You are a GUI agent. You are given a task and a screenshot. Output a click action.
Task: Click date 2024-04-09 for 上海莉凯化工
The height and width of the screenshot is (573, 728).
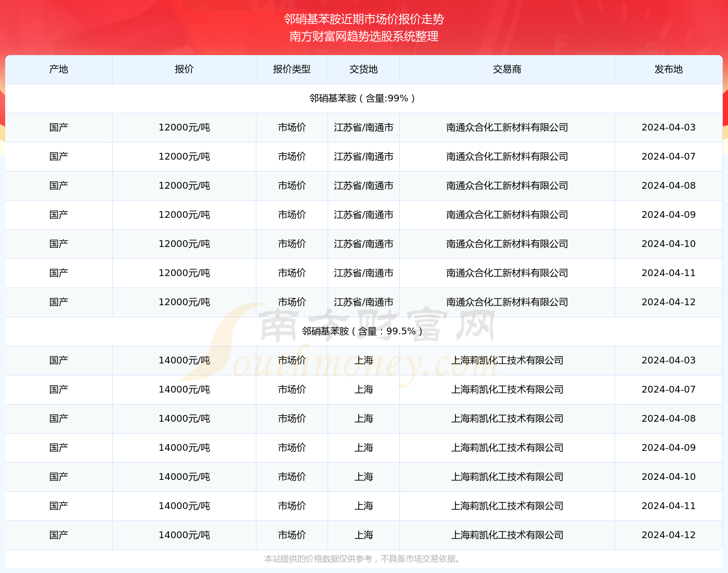[x=669, y=448]
